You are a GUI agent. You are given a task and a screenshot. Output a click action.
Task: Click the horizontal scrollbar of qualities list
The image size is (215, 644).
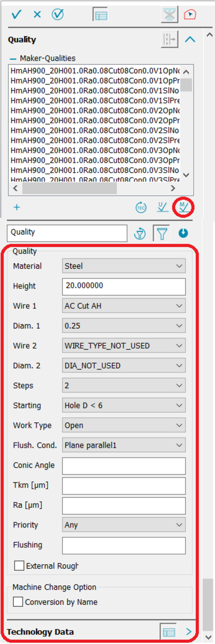coord(70,188)
